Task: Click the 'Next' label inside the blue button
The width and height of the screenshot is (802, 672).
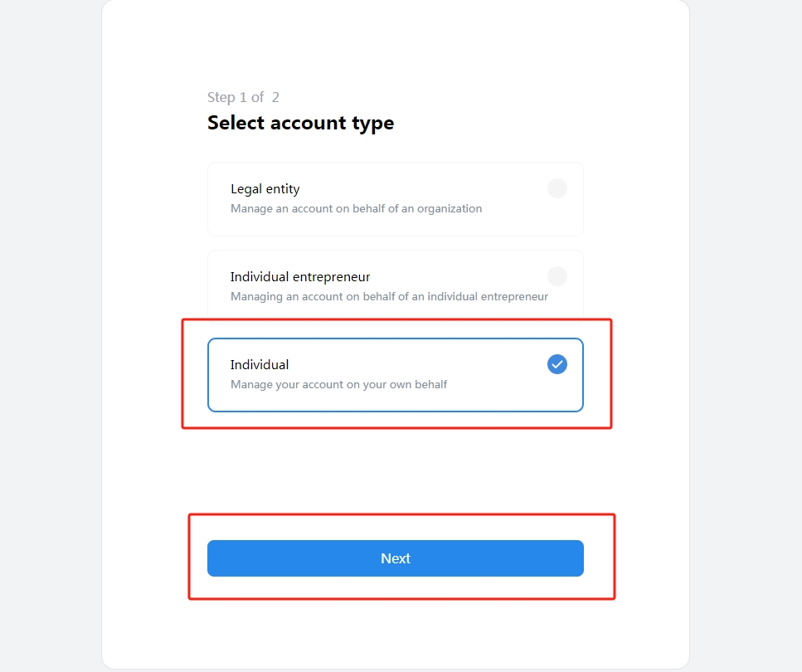Action: (x=396, y=558)
